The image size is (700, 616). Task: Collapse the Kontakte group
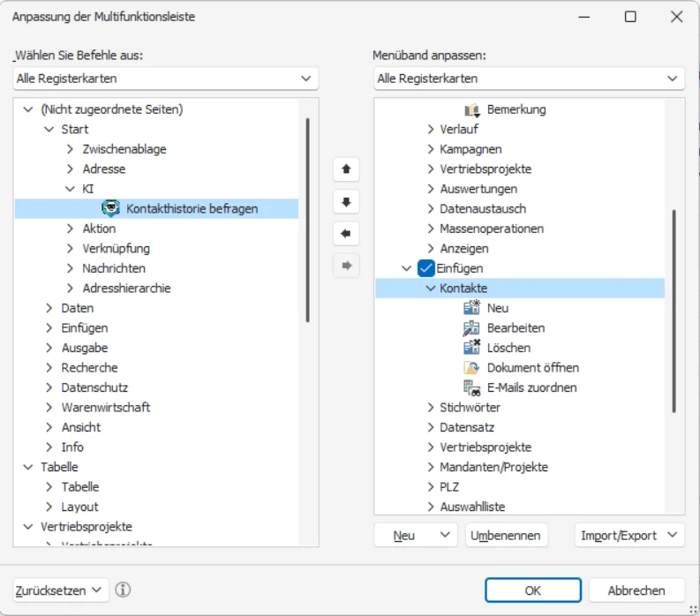(x=431, y=289)
